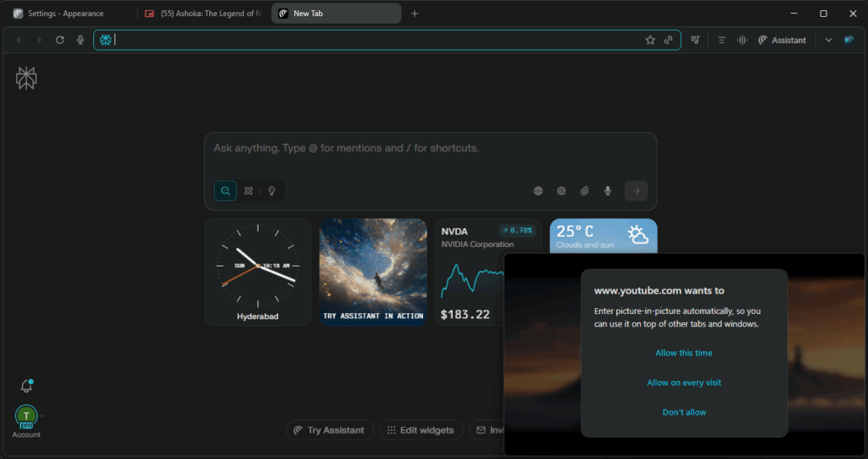The width and height of the screenshot is (868, 459).
Task: Copy page link via chain icon
Action: click(x=668, y=40)
